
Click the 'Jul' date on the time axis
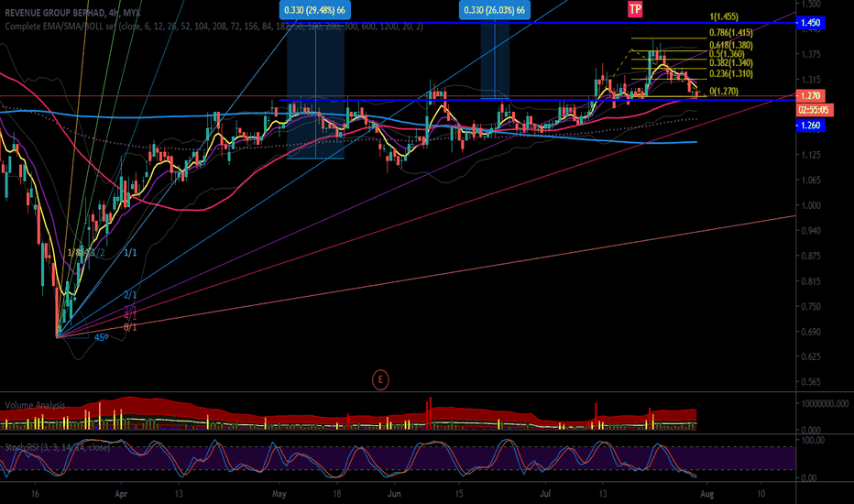544,494
